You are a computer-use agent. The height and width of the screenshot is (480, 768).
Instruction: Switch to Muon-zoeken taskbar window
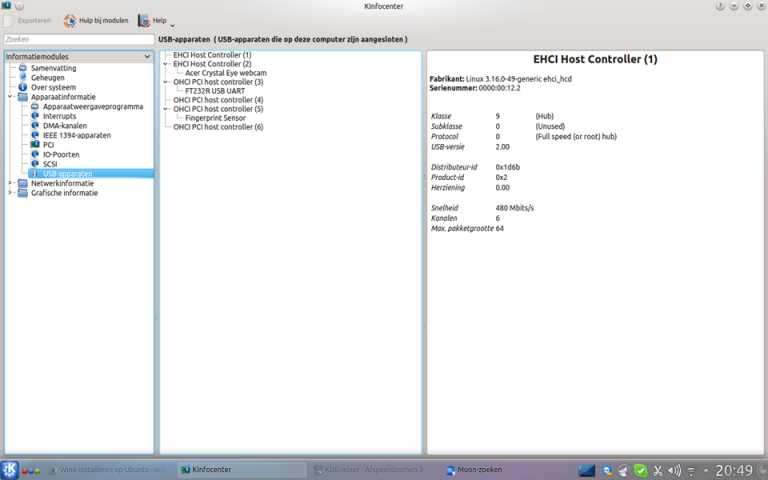pos(473,469)
